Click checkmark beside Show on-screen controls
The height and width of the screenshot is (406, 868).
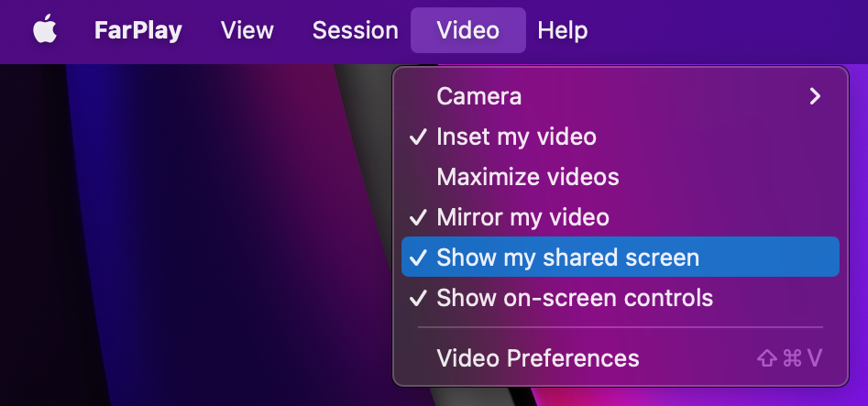418,299
